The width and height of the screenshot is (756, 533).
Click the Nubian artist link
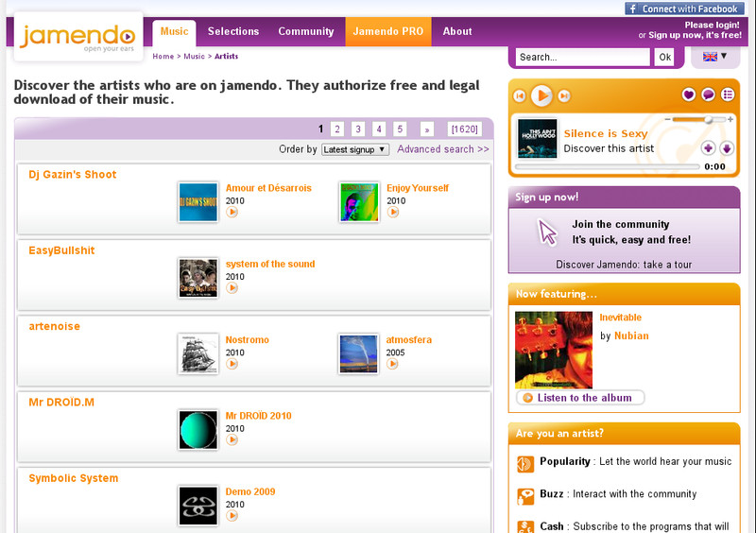click(631, 335)
